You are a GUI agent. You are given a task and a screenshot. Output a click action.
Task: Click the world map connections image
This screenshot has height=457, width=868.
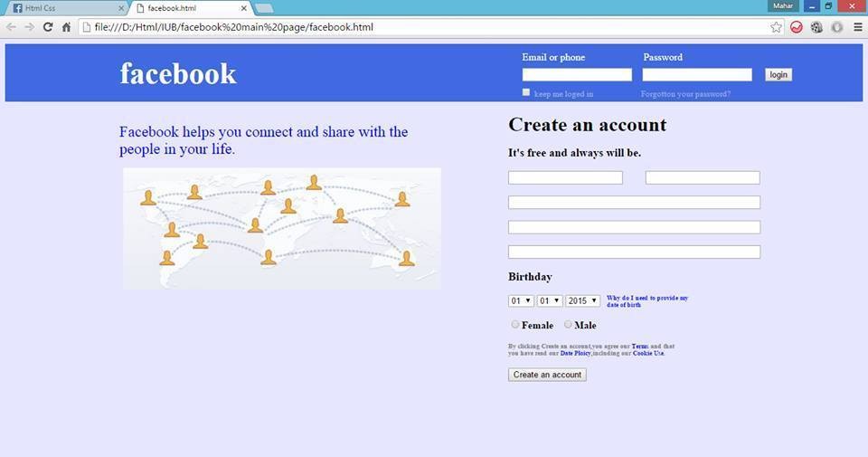coord(282,228)
